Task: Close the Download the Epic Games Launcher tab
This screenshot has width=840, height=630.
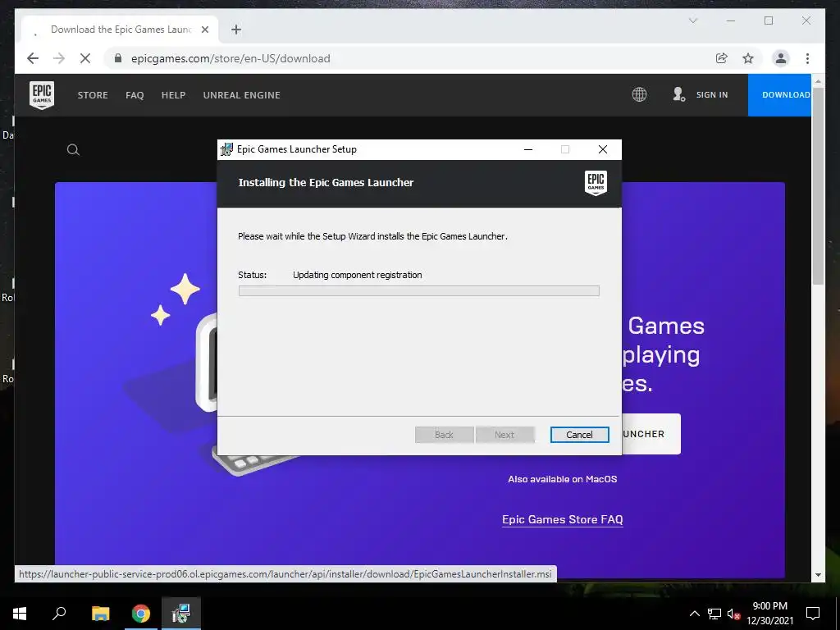Action: coord(204,30)
